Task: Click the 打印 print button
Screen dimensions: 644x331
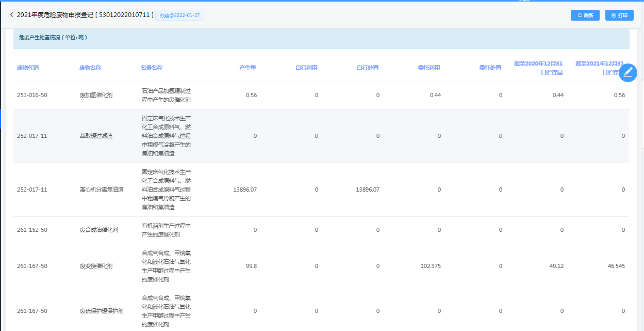Action: [619, 15]
